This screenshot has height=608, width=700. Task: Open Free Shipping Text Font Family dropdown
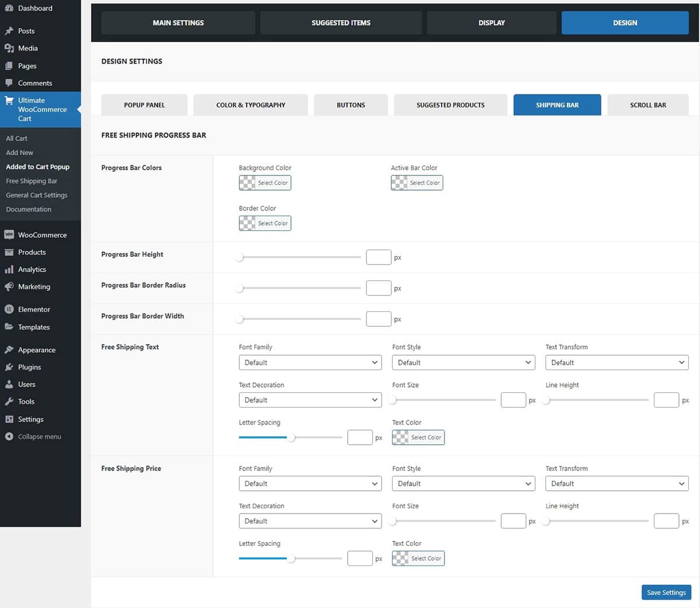310,363
